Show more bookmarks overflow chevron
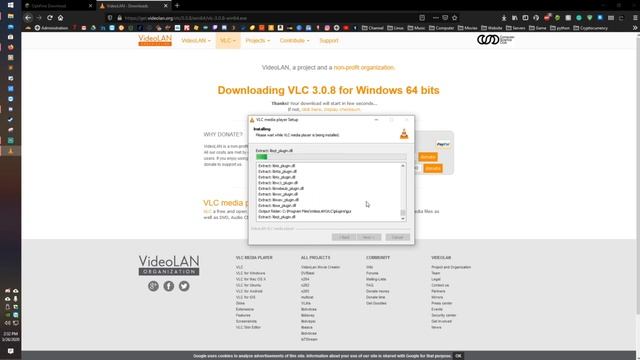The width and height of the screenshot is (640, 360). click(635, 28)
